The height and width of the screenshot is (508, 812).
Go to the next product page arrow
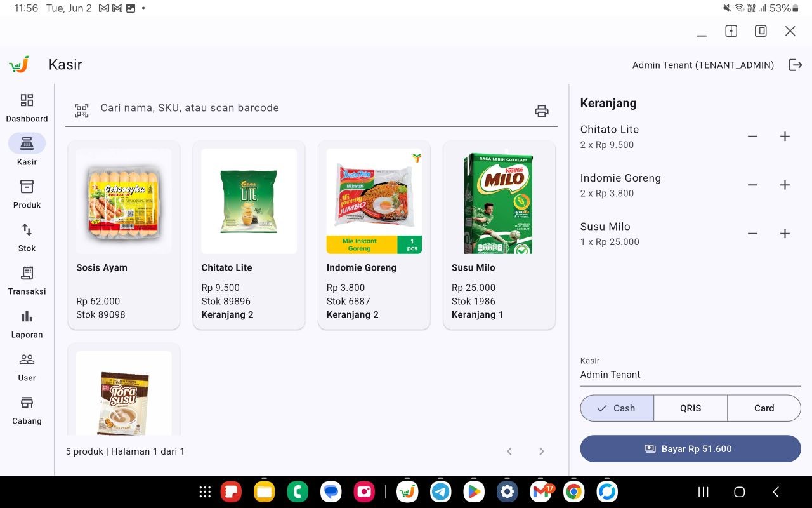coord(541,451)
